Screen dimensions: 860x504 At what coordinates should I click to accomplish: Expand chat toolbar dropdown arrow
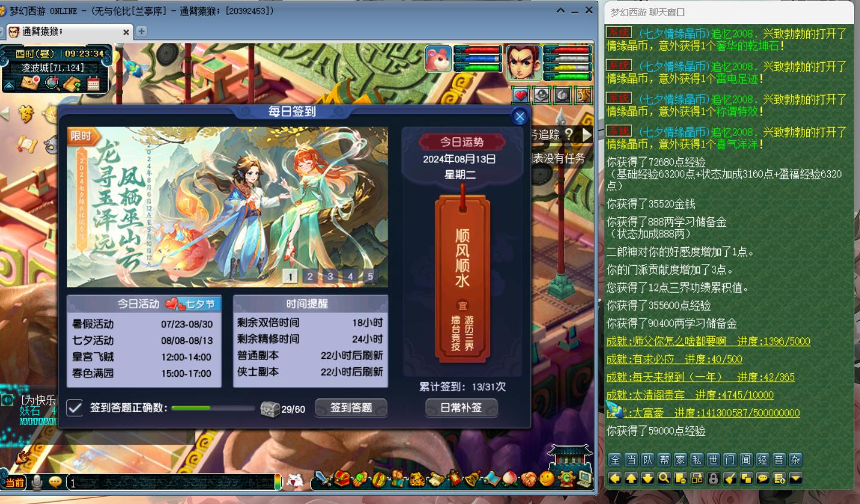click(795, 478)
